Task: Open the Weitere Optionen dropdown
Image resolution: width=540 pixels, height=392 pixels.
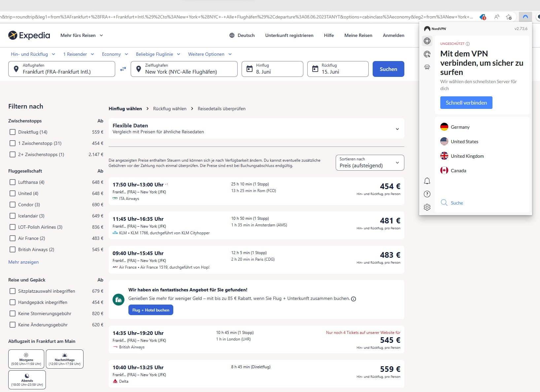Action: click(210, 54)
